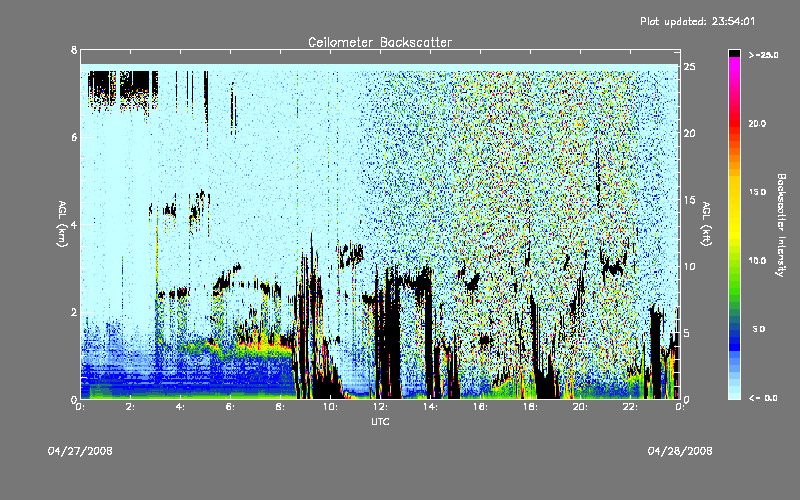Screen dimensions: 800x500
Task: Click the "6" km tick on the left axis
Action: (x=74, y=137)
